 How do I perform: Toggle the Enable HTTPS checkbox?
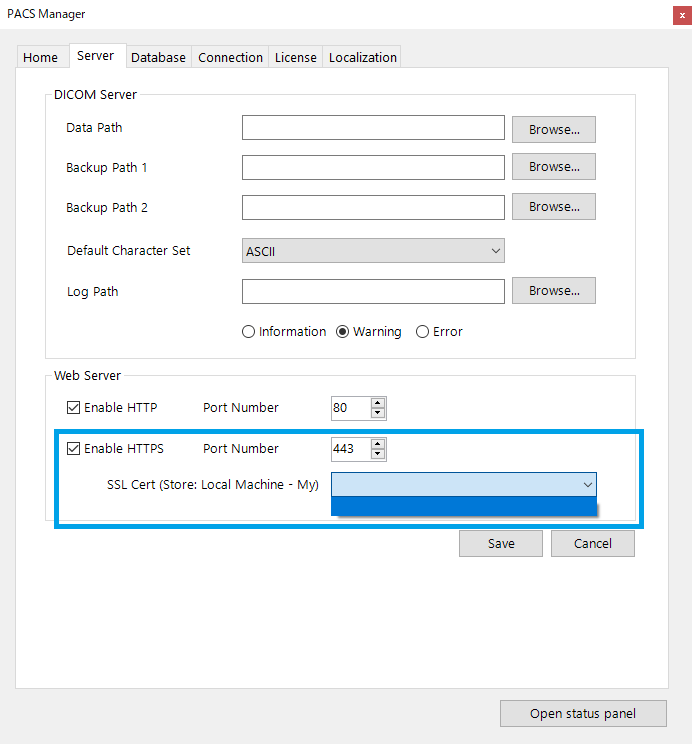point(73,448)
